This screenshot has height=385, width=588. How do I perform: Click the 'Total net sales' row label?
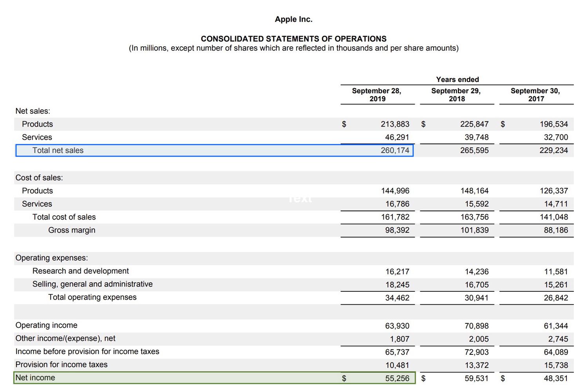(58, 151)
